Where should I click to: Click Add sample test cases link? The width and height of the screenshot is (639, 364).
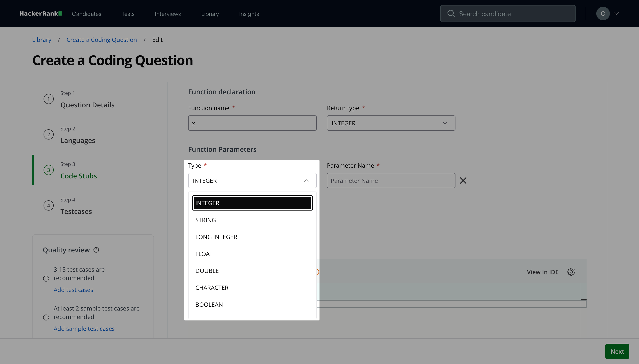tap(84, 328)
